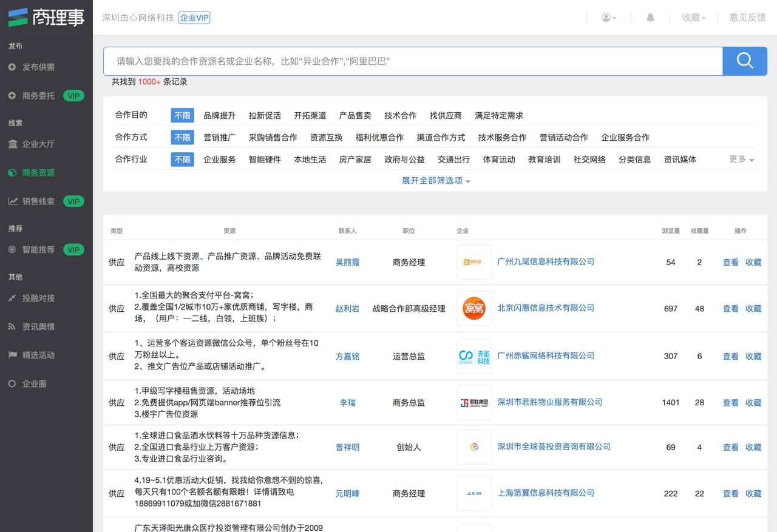The image size is (777, 532).
Task: Expand the user account dropdown
Action: click(x=608, y=18)
